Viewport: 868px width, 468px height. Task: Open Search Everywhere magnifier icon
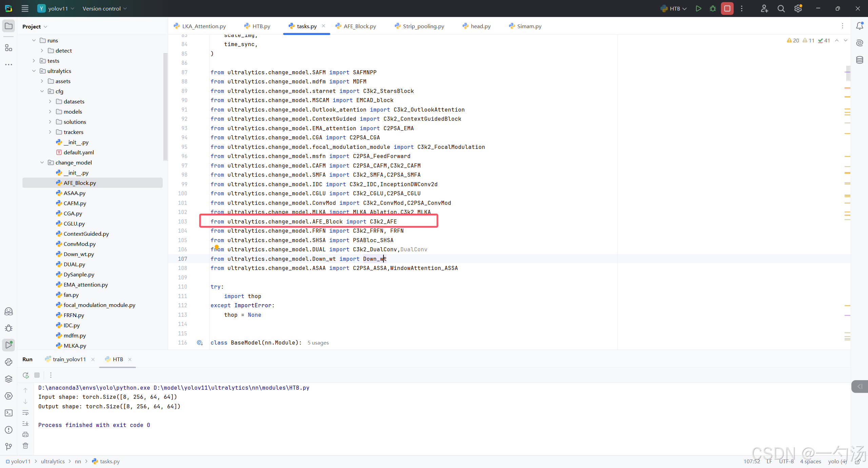click(x=781, y=8)
